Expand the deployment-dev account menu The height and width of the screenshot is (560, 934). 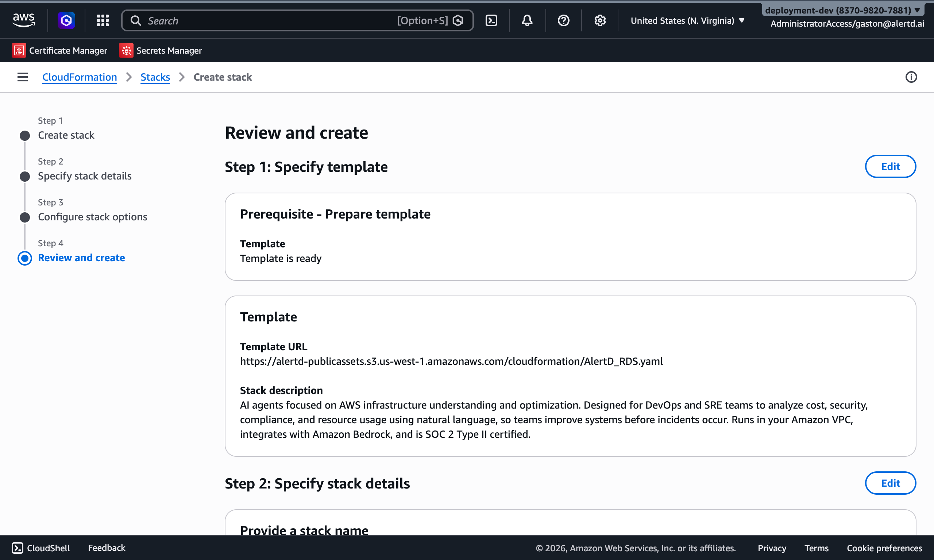[842, 10]
